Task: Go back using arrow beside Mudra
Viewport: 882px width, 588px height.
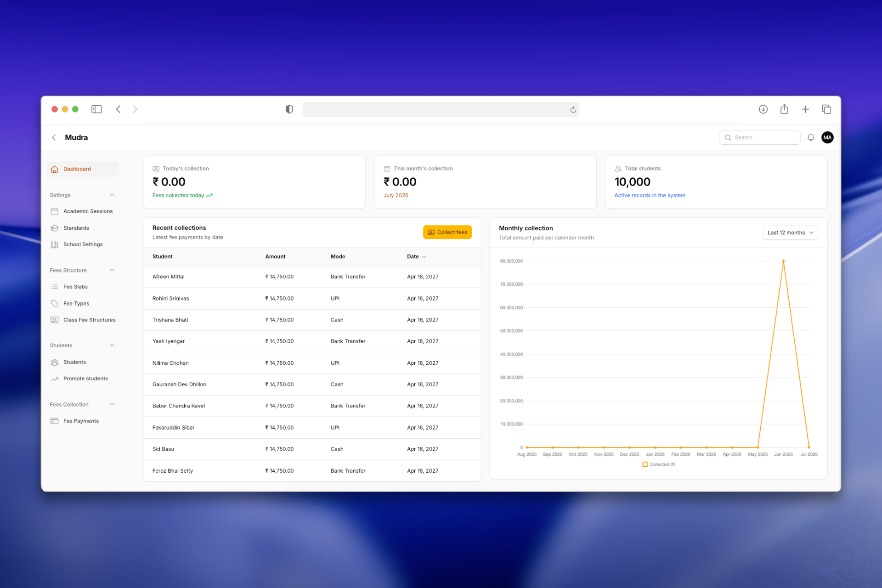Action: click(x=54, y=137)
